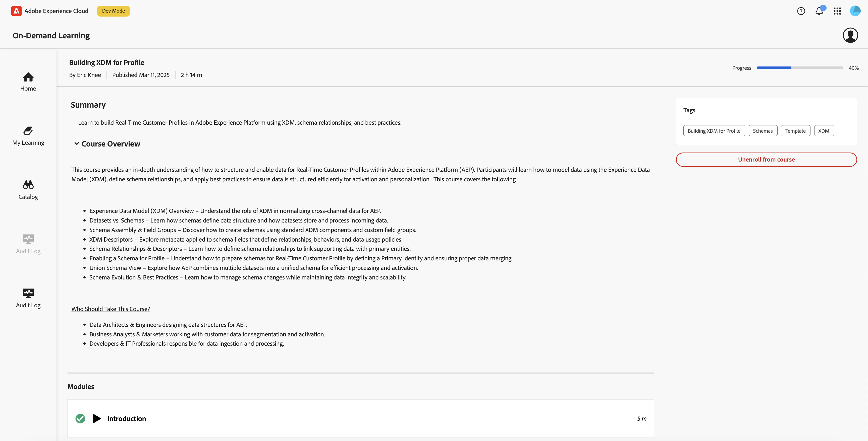Click the Who Should Take This Course link

pos(111,309)
